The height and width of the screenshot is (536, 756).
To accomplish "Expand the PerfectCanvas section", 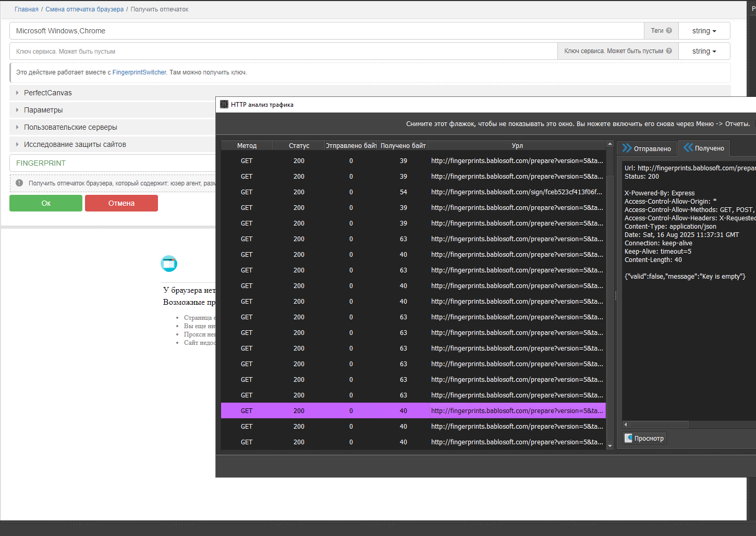I will click(x=48, y=93).
